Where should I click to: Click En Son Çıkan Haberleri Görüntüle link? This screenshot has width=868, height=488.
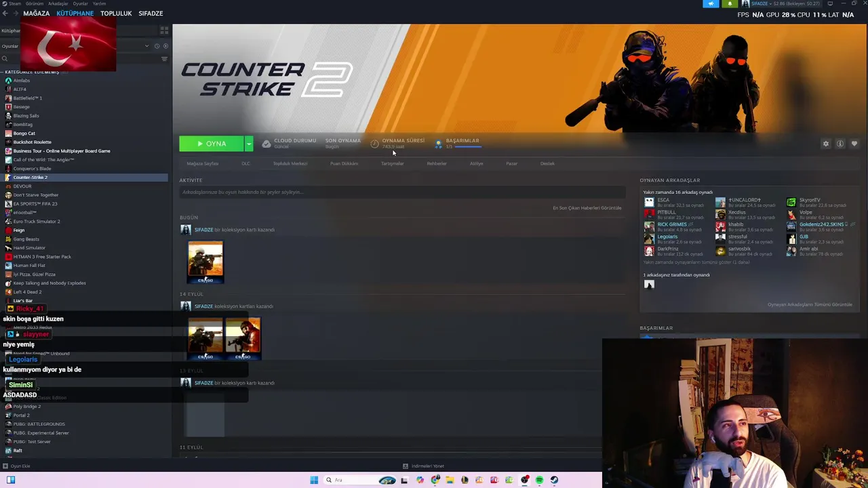click(587, 208)
